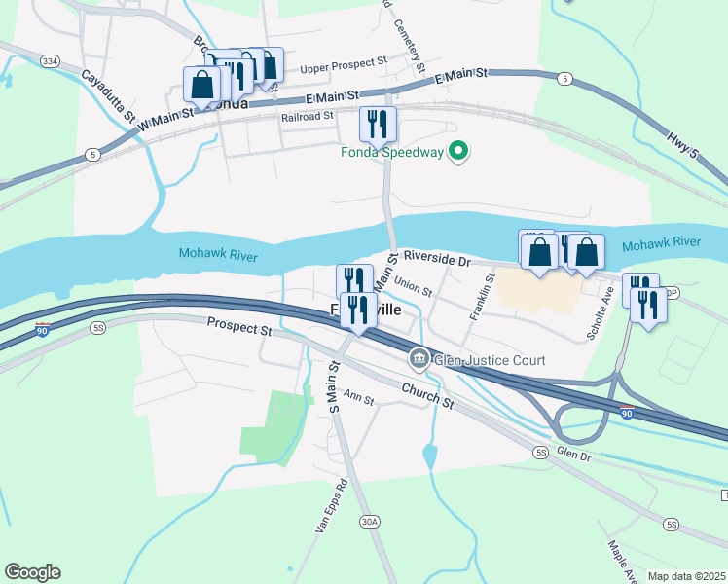The width and height of the screenshot is (728, 584).
Task: Click the Fonda Speedway label
Action: [392, 152]
